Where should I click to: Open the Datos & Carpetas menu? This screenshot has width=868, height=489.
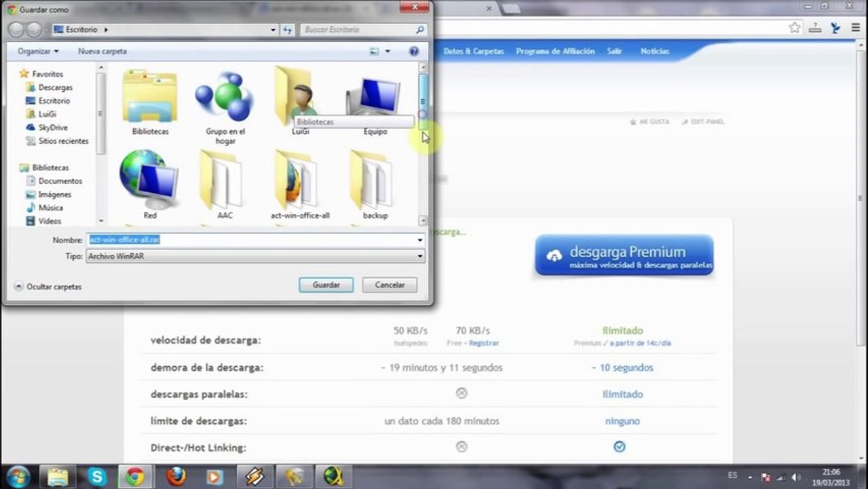(x=474, y=51)
